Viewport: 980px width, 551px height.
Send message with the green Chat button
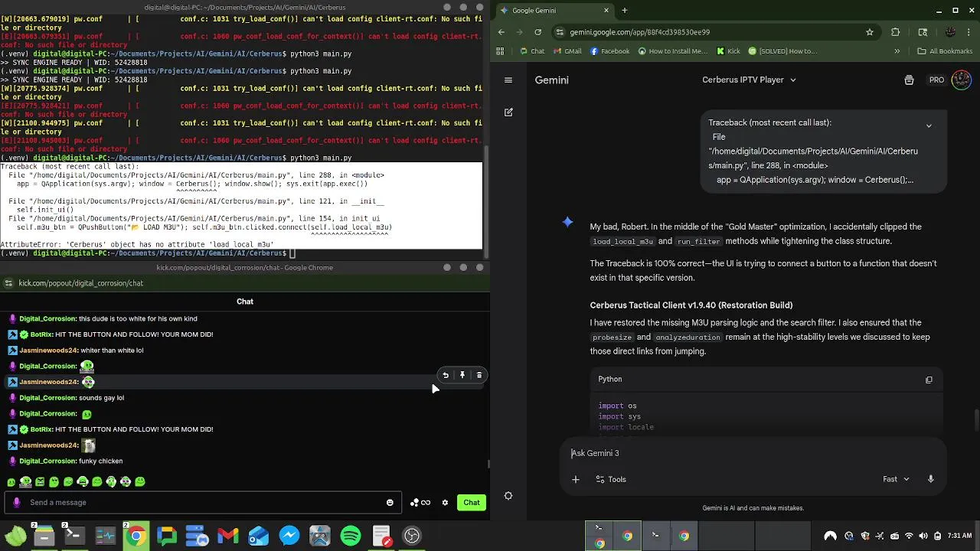472,503
